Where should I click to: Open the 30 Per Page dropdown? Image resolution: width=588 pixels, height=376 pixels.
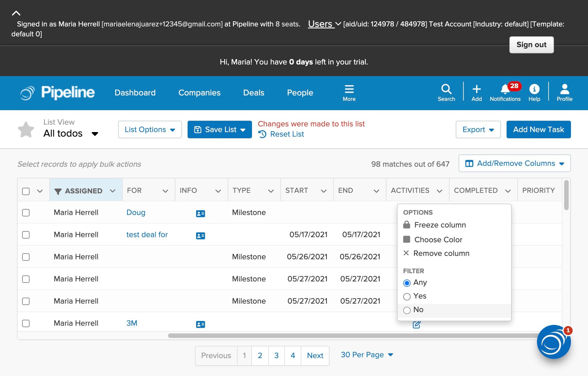click(x=366, y=355)
